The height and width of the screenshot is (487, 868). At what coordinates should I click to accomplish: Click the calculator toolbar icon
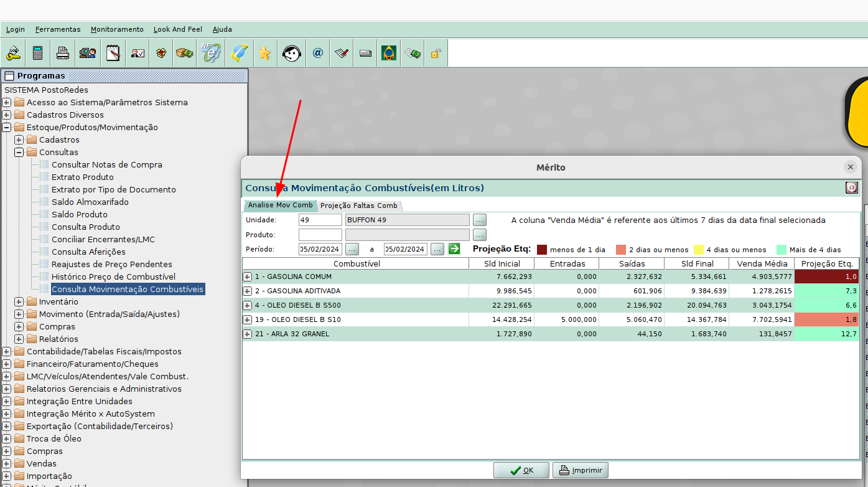(38, 54)
